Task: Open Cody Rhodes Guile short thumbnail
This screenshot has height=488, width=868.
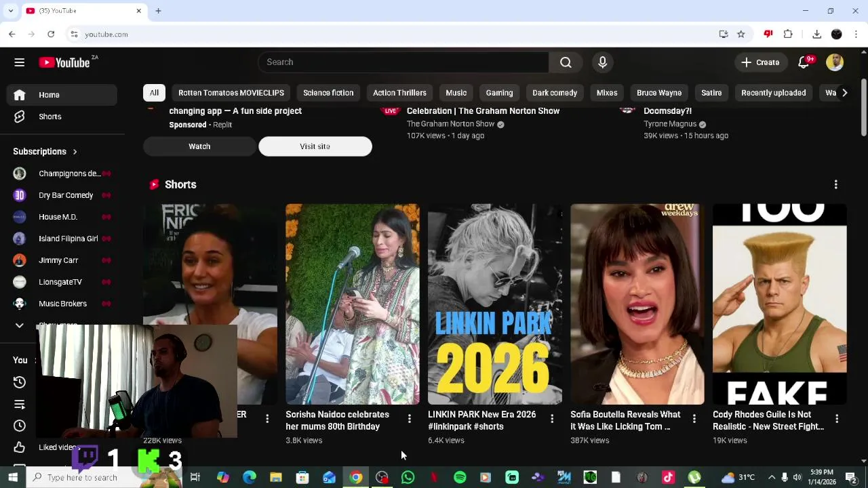Action: pyautogui.click(x=780, y=304)
